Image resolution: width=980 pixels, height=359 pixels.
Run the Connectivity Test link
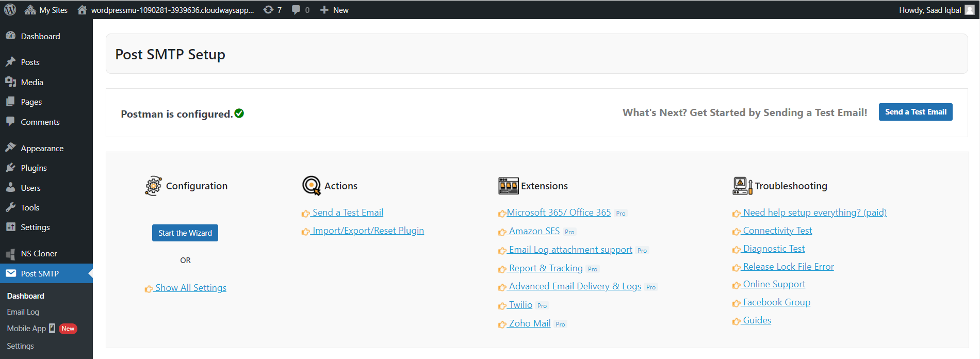777,231
